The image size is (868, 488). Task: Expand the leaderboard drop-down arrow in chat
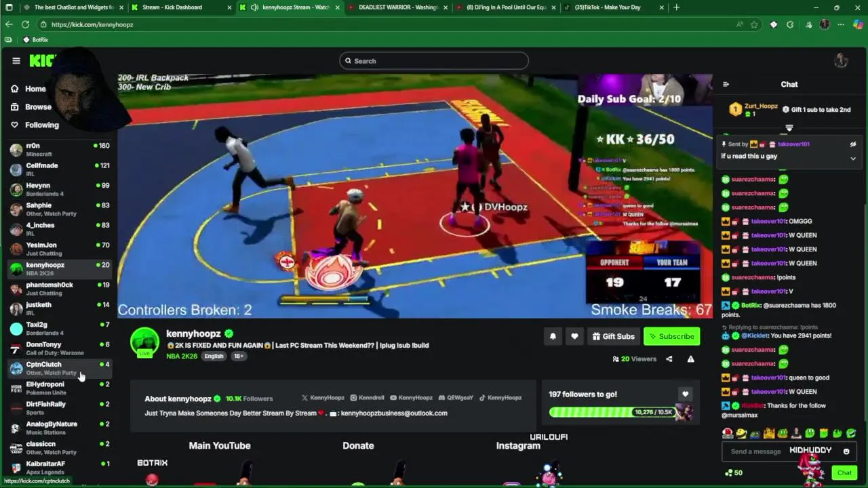(789, 127)
